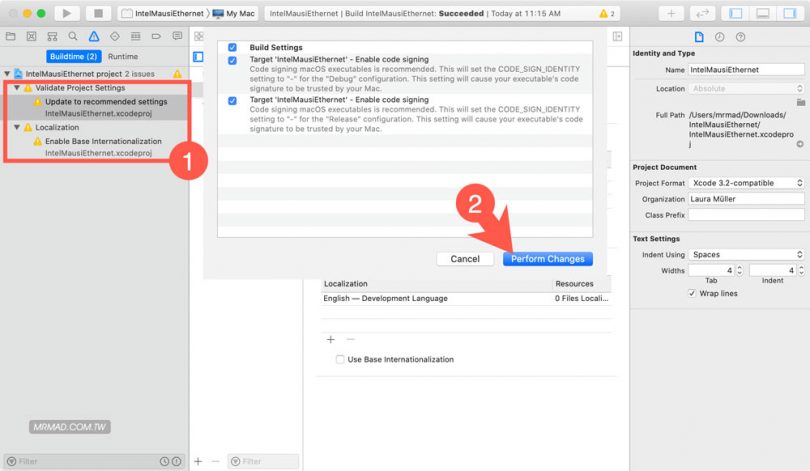Enable Use Base Internationalization checkbox

point(340,359)
